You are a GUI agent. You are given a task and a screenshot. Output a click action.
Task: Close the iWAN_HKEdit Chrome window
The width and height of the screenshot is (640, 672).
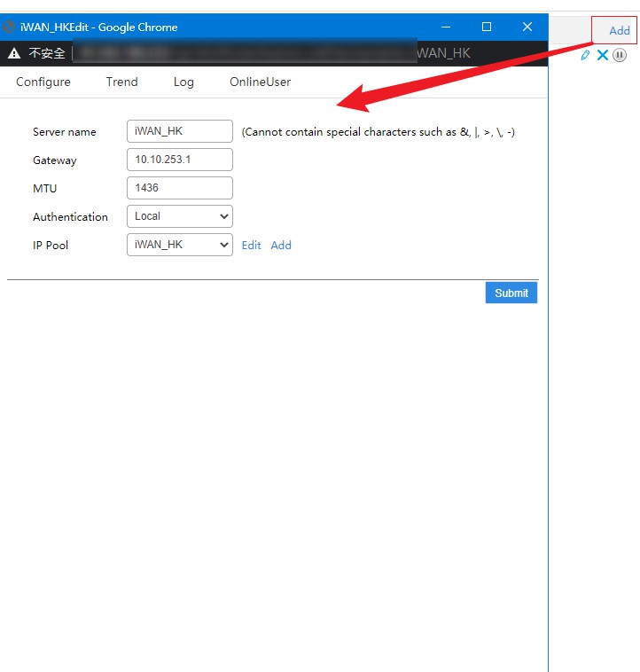point(527,27)
